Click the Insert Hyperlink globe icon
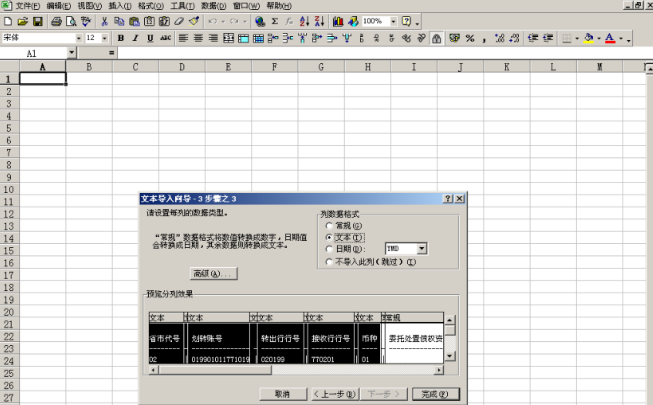Image resolution: width=653 pixels, height=405 pixels. coord(260,21)
